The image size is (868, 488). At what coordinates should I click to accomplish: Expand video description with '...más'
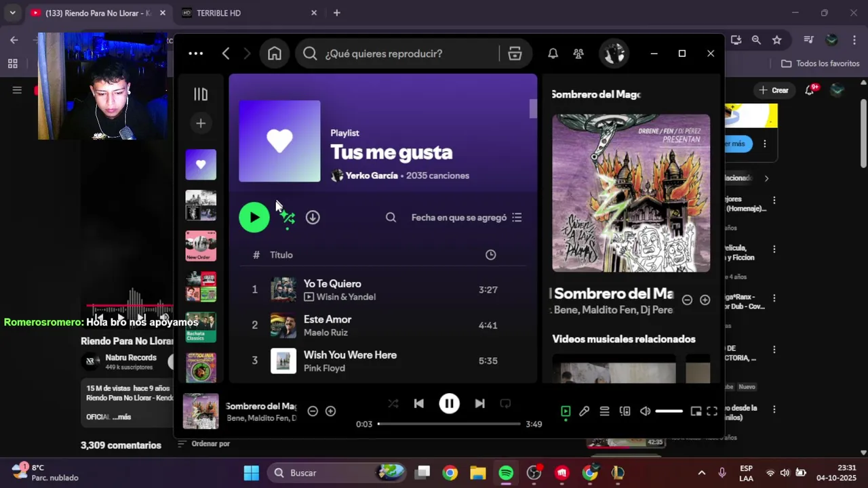coord(122,417)
